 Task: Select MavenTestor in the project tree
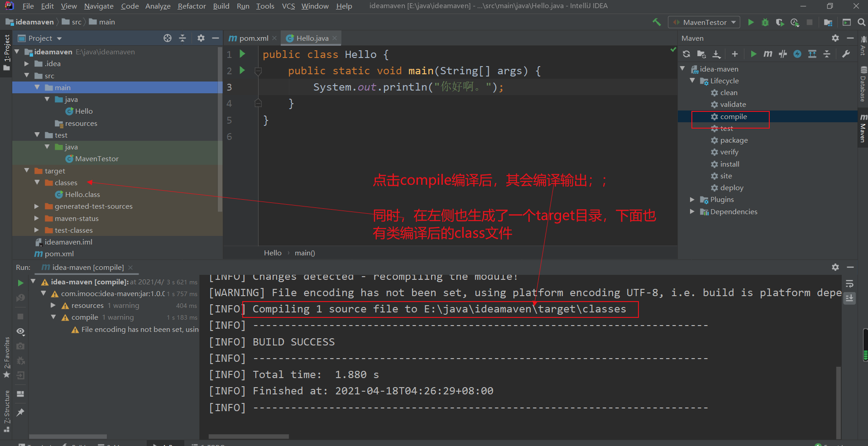point(96,158)
